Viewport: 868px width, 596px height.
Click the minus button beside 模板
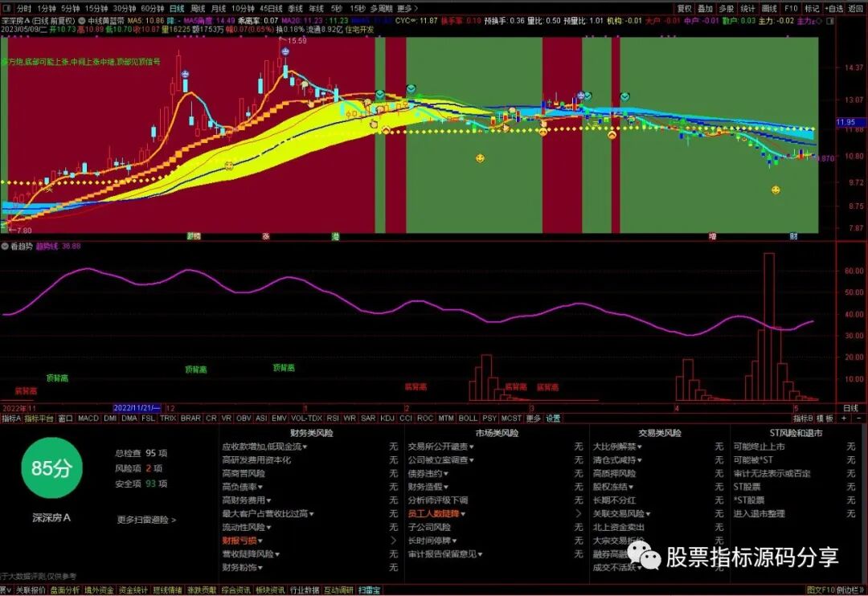pos(858,418)
